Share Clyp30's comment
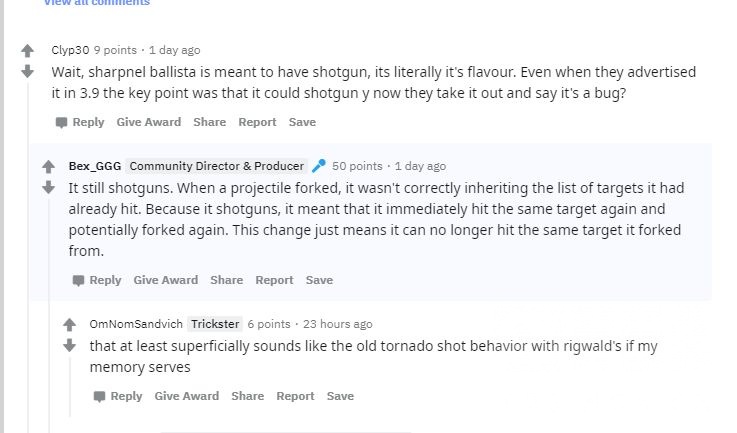Screen dimensions: 737x433 pyautogui.click(x=209, y=122)
